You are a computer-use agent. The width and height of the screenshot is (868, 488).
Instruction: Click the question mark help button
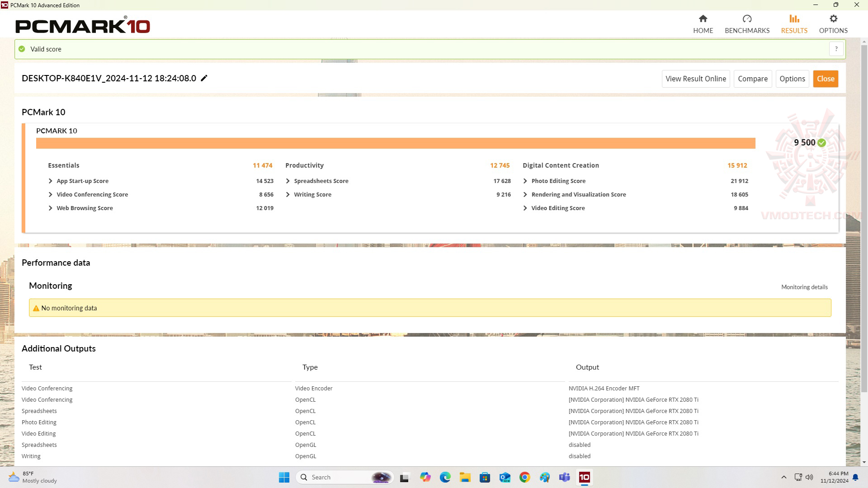[836, 49]
